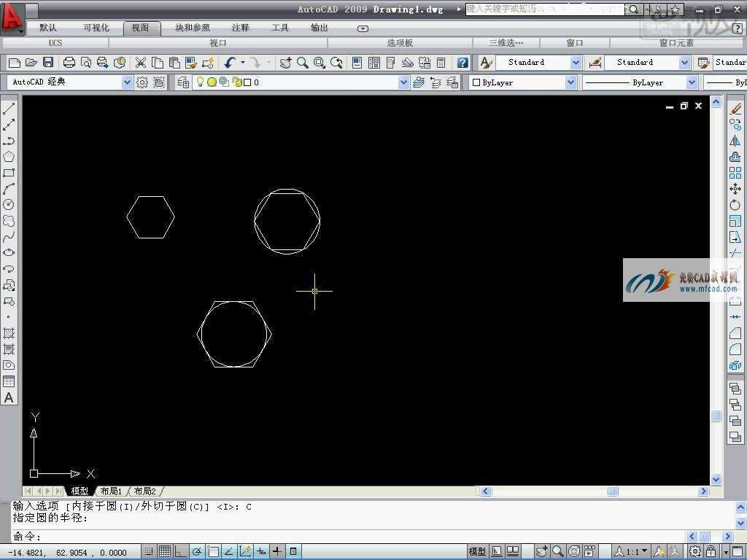Viewport: 747px width, 560px height.
Task: Save the drawing with the floppy disk icon
Action: click(x=47, y=63)
